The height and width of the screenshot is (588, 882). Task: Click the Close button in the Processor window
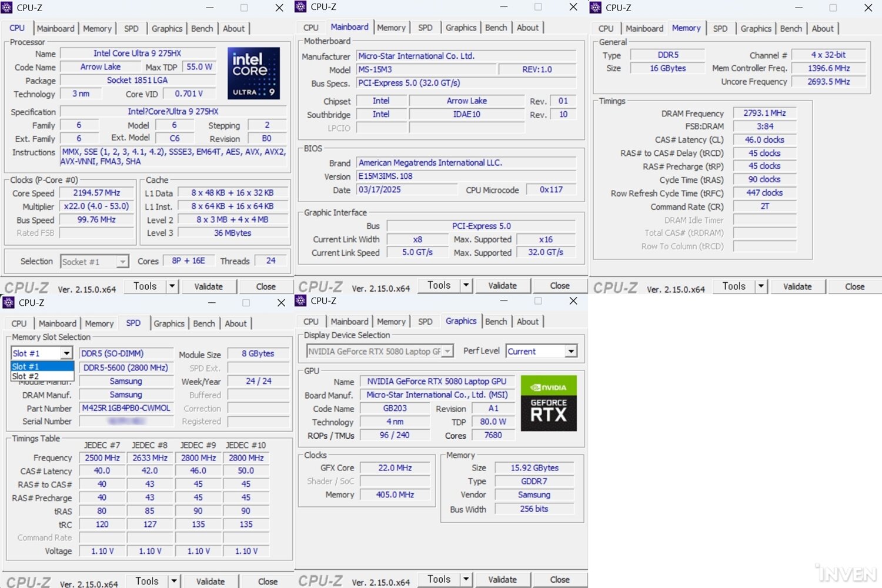tap(266, 286)
